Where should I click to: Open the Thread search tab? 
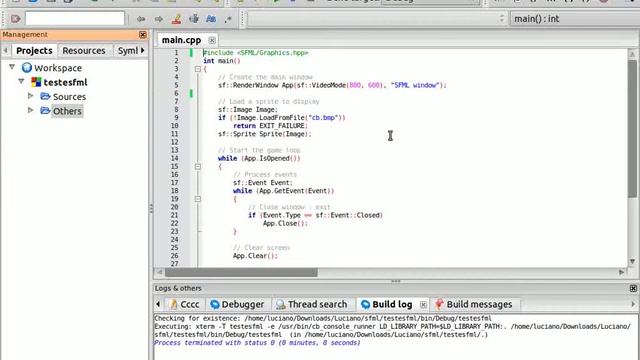(311, 304)
